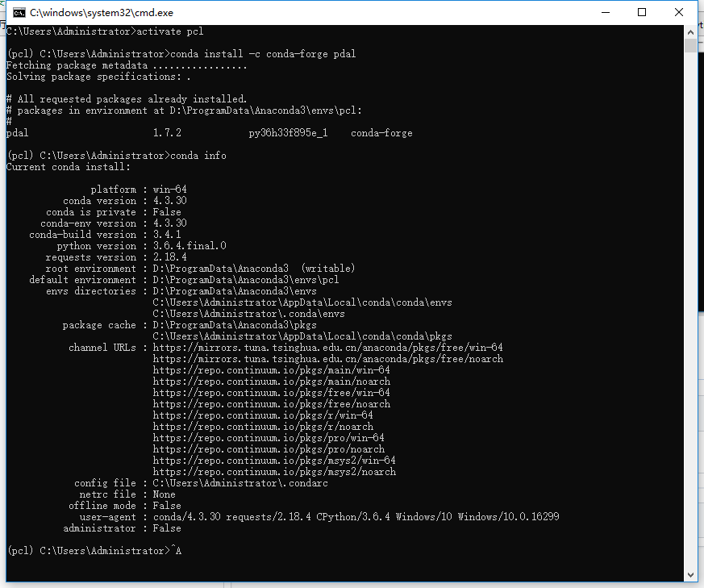Image resolution: width=704 pixels, height=588 pixels.
Task: Maximize the command prompt window
Action: [641, 12]
